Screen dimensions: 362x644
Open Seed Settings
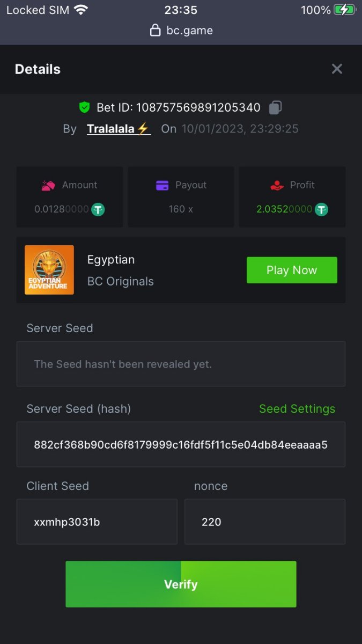coord(297,409)
